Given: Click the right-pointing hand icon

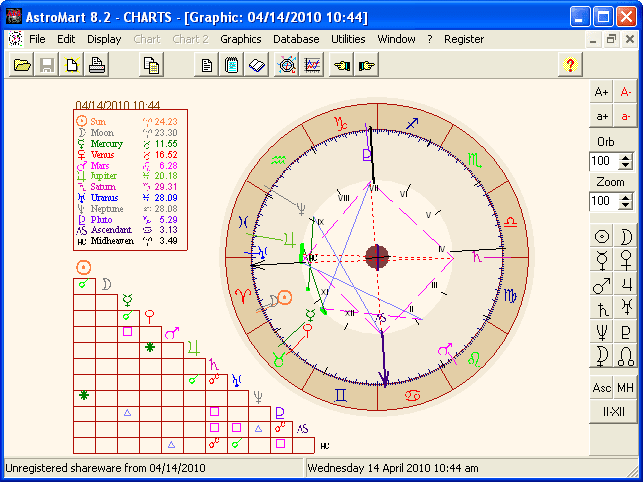Looking at the screenshot, I should tap(367, 65).
